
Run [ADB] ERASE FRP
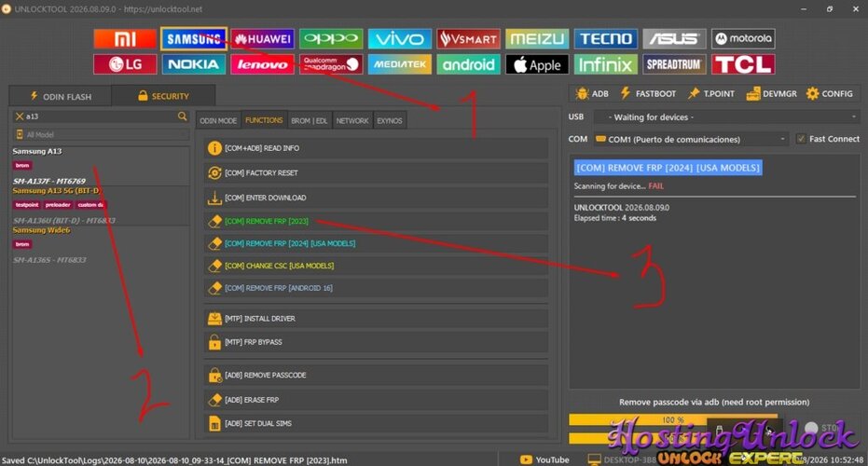coord(376,400)
